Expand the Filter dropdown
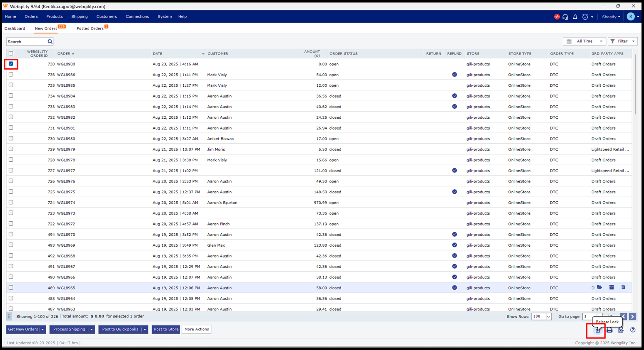 [622, 41]
